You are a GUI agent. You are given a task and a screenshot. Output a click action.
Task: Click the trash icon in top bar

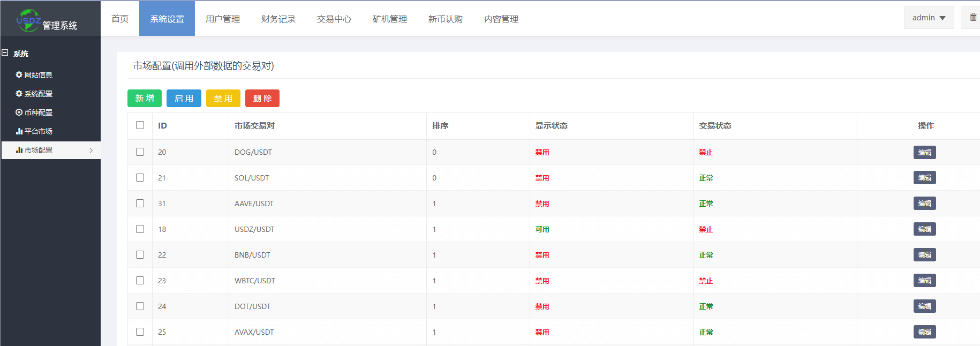(x=973, y=18)
